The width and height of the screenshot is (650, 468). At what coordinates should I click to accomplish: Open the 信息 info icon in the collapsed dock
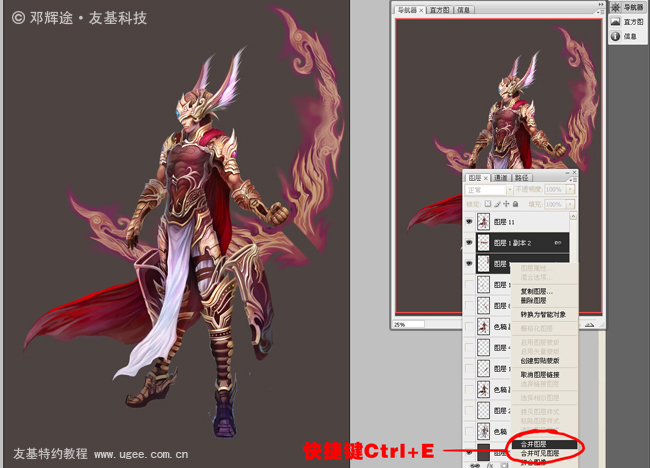[x=616, y=36]
